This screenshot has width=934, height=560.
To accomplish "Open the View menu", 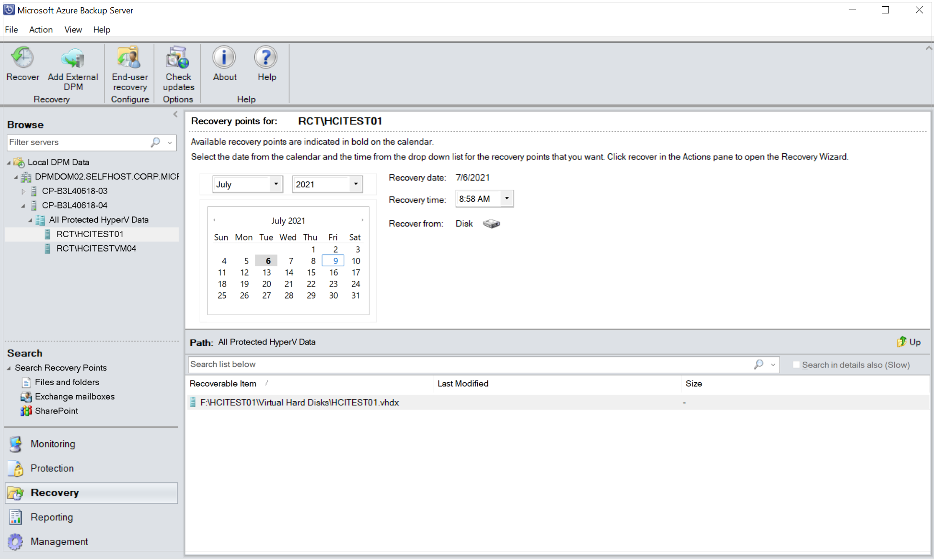I will [x=71, y=29].
